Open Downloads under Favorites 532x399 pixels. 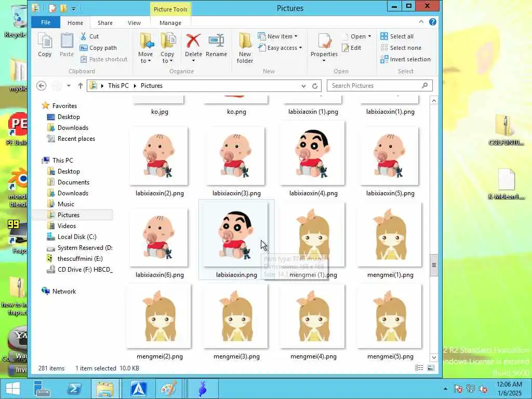click(x=73, y=128)
